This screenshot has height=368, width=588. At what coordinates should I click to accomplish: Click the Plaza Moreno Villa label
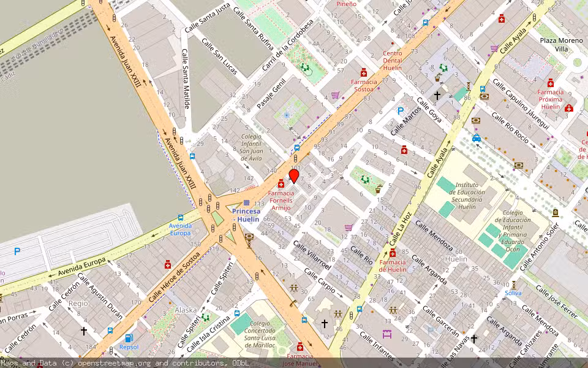pos(562,45)
